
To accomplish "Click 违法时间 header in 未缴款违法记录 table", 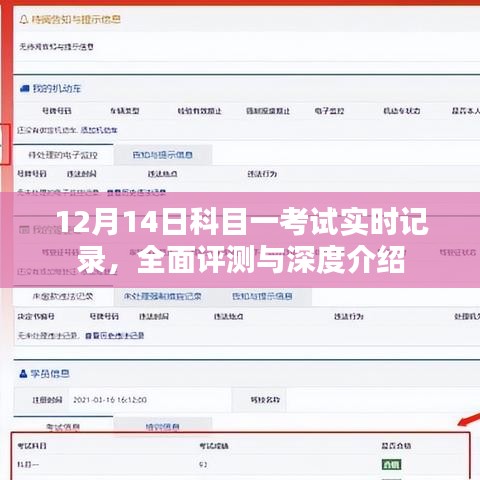I will coord(154,316).
